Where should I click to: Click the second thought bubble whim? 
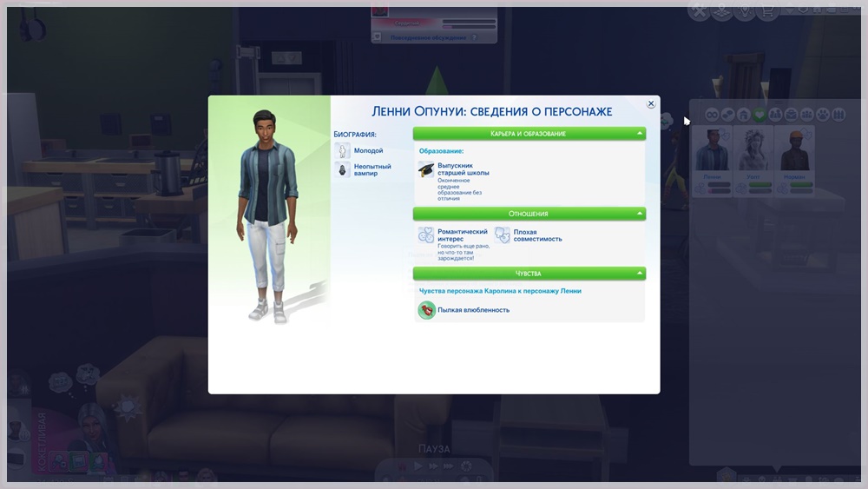[x=87, y=375]
